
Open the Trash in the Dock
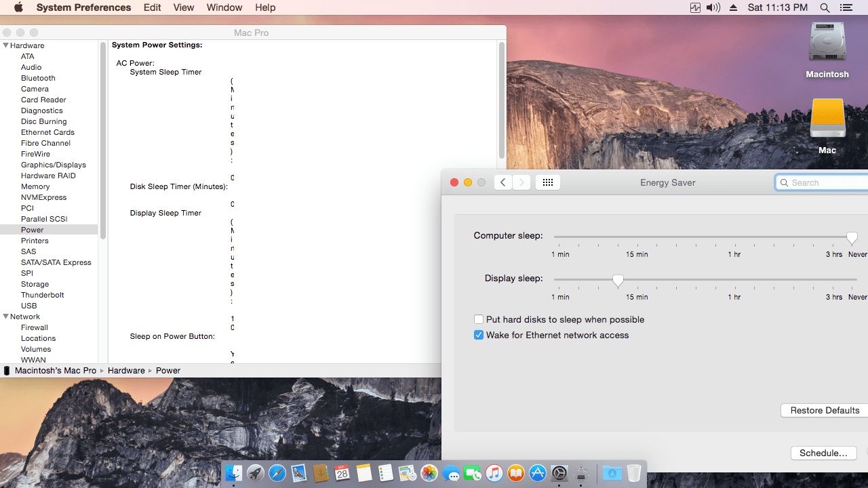[x=634, y=473]
